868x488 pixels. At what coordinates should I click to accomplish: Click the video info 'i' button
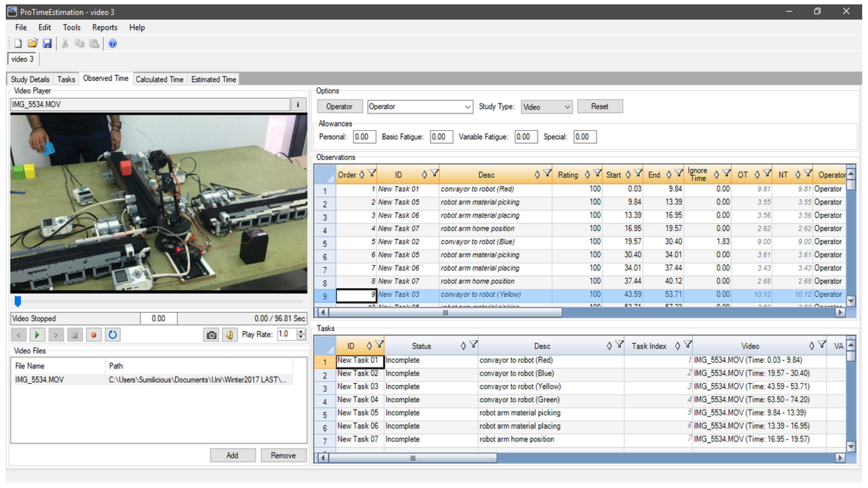pos(298,104)
